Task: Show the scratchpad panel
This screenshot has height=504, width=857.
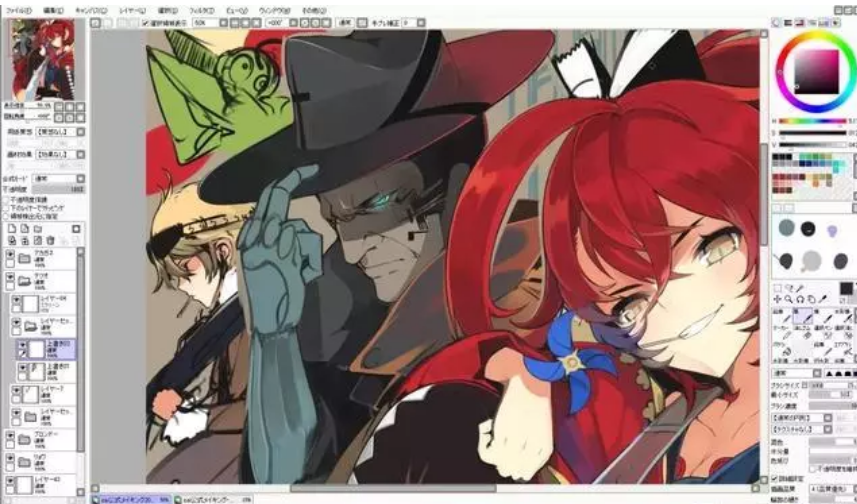Action: pos(836,23)
